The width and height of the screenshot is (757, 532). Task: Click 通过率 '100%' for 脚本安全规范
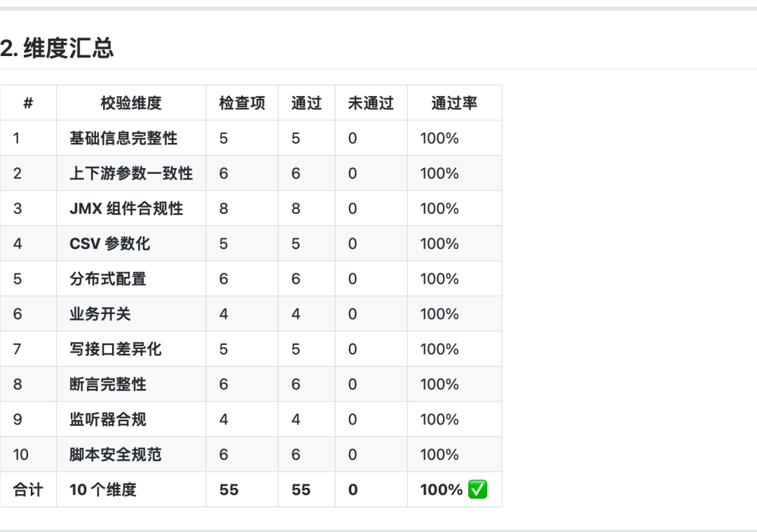(439, 455)
